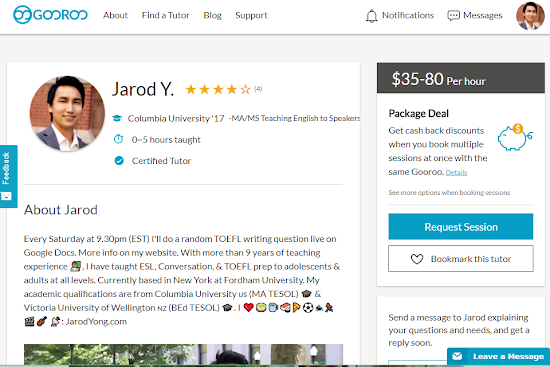Open the Messages chat bubble icon

(x=453, y=15)
